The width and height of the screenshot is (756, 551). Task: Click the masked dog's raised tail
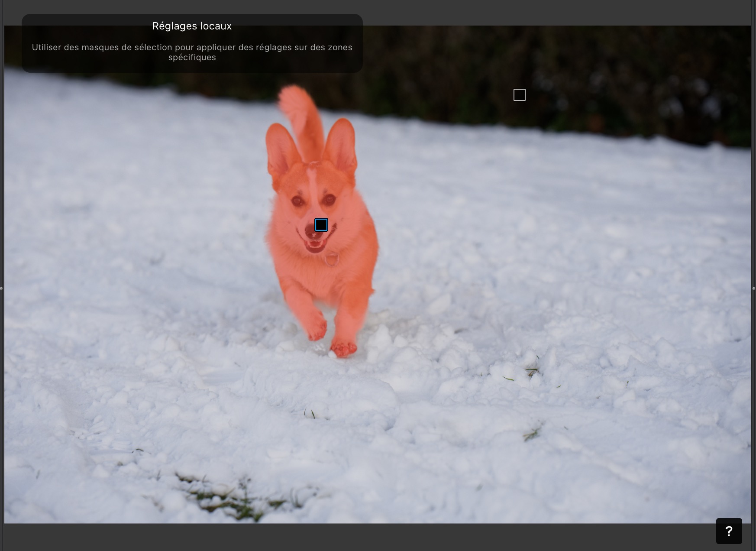click(x=301, y=113)
